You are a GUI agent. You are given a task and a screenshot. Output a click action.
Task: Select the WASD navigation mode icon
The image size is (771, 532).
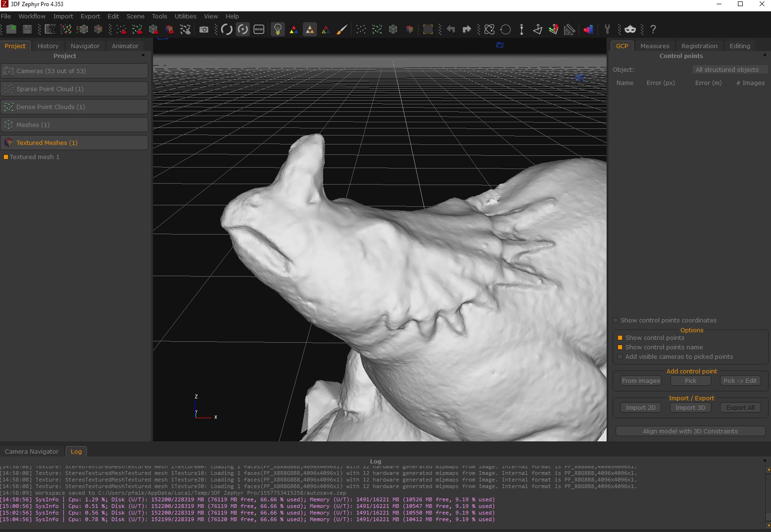coord(259,29)
